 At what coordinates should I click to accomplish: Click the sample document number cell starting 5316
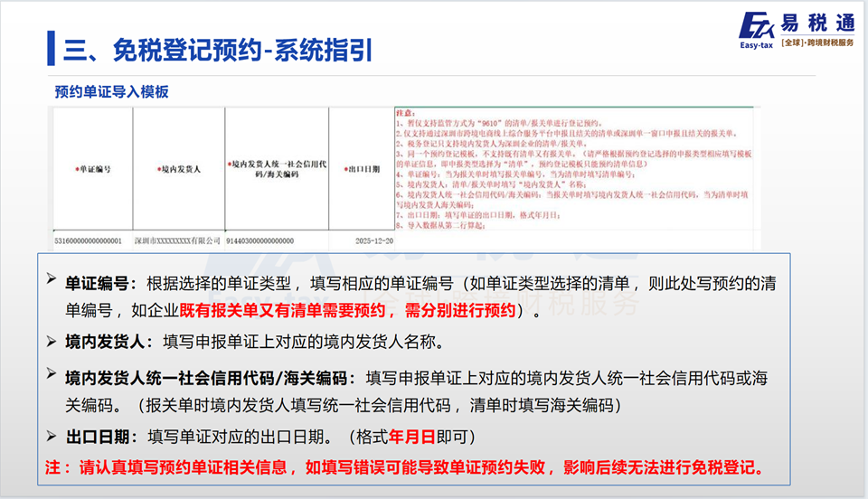tap(90, 241)
